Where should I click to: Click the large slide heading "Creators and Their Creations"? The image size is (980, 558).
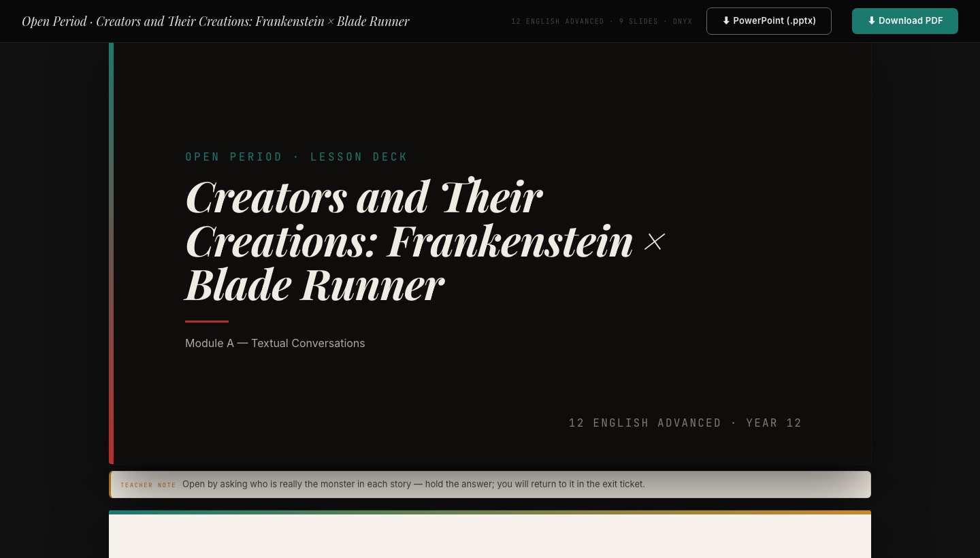pyautogui.click(x=425, y=240)
